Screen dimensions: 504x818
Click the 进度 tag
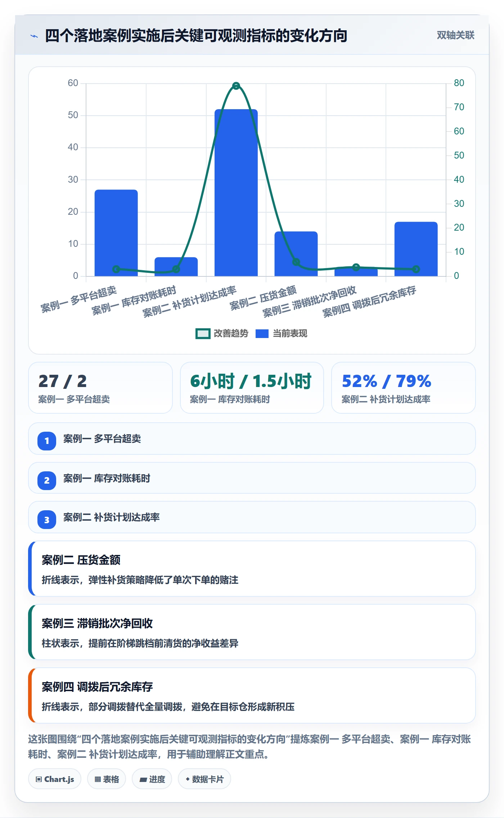point(152,779)
